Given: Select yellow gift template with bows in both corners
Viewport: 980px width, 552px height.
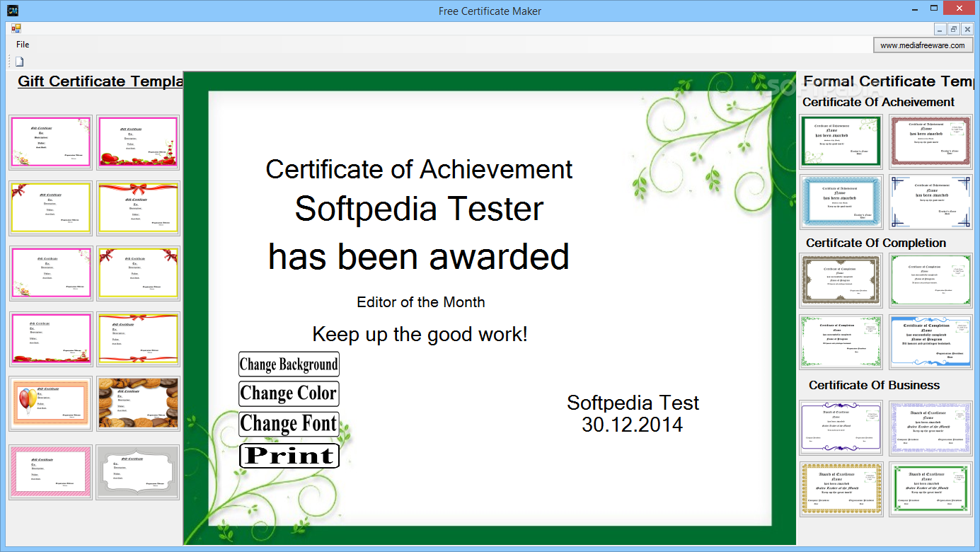Looking at the screenshot, I should [138, 273].
